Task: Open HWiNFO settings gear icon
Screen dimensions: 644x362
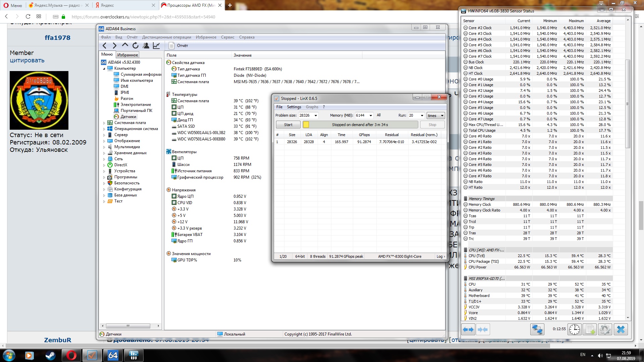Action: [605, 329]
